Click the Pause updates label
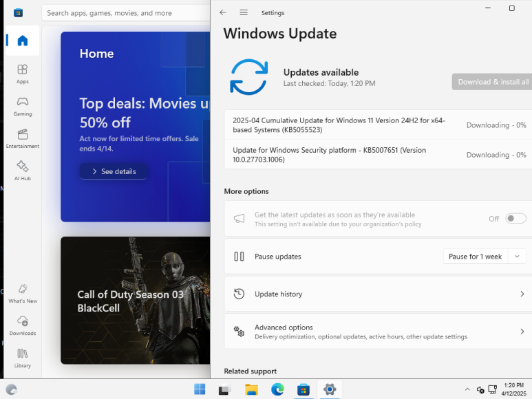Screen dimensions: 532x399 point(278,257)
